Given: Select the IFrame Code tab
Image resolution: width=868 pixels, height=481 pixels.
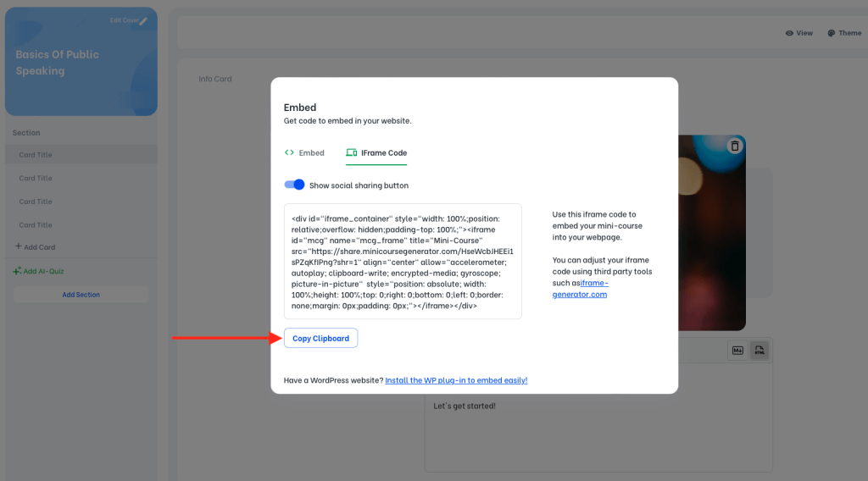Looking at the screenshot, I should (x=376, y=153).
